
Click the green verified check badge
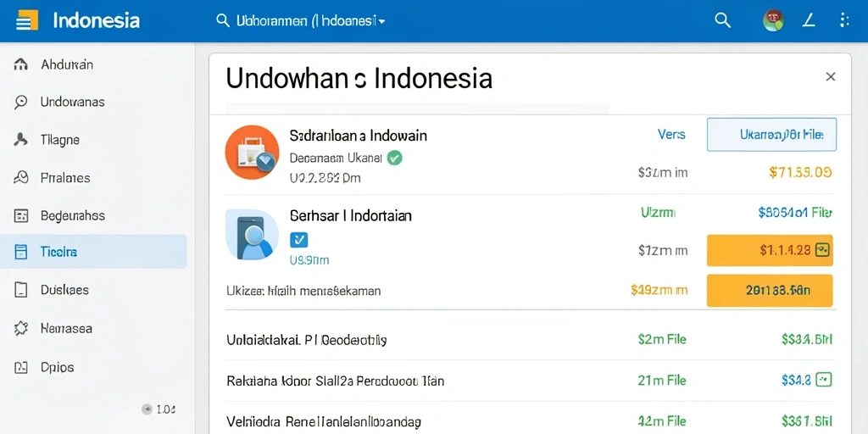click(x=395, y=159)
